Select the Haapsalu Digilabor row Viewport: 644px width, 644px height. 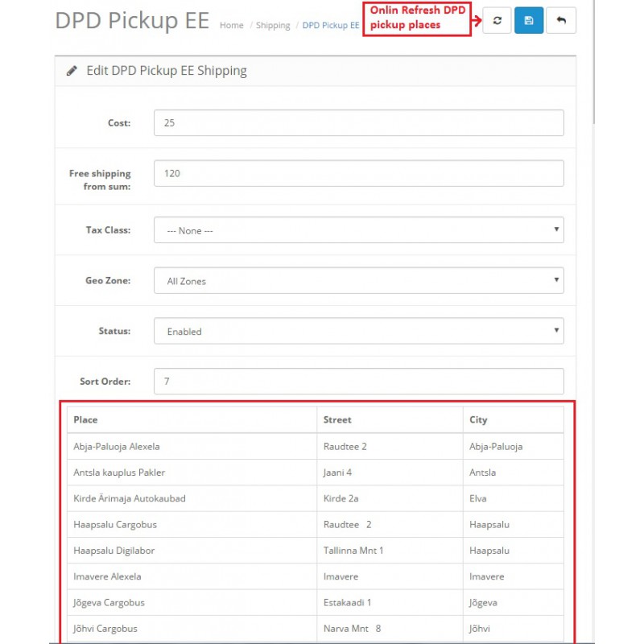(x=316, y=551)
